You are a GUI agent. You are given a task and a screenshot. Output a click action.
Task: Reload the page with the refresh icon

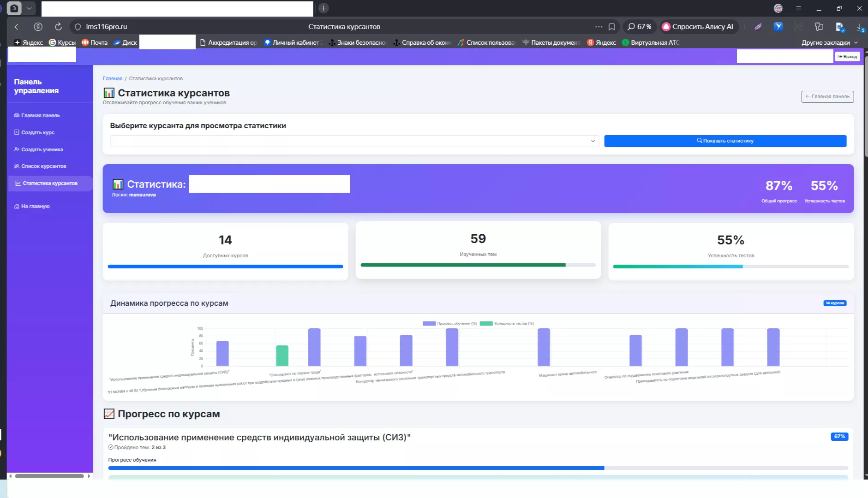(x=58, y=27)
